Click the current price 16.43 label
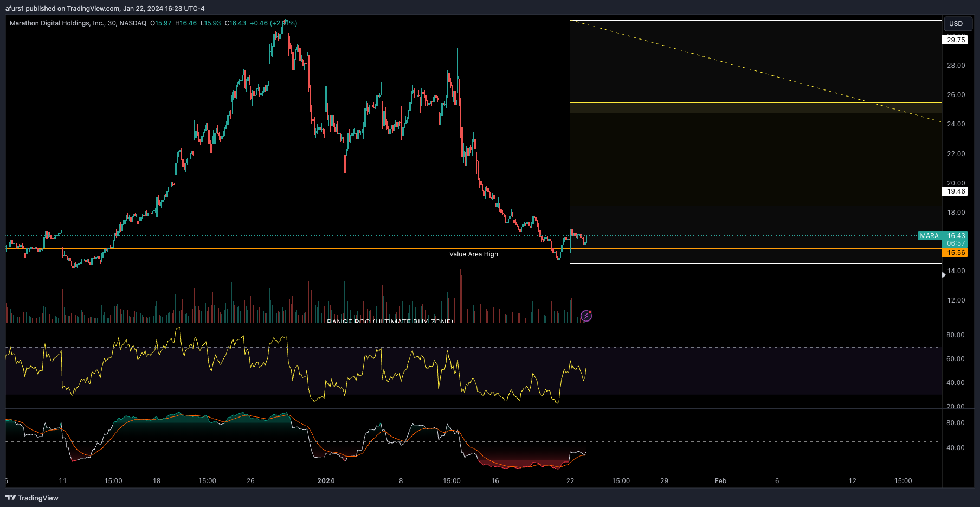Screen dimensions: 980x507 coord(956,236)
